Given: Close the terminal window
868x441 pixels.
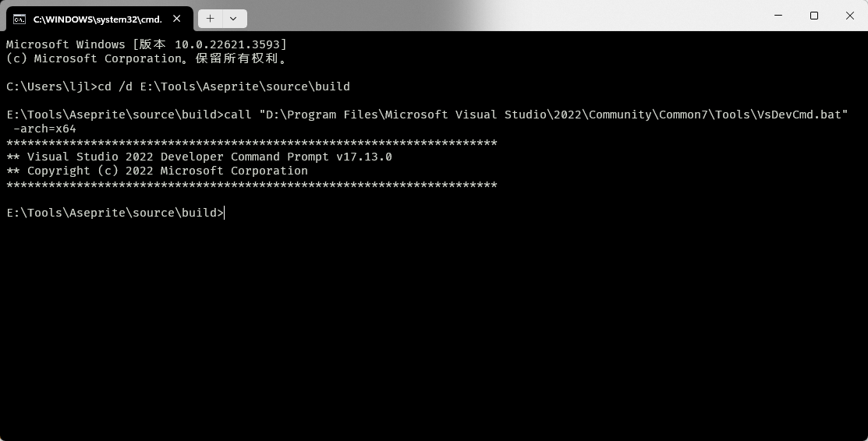Looking at the screenshot, I should [850, 16].
